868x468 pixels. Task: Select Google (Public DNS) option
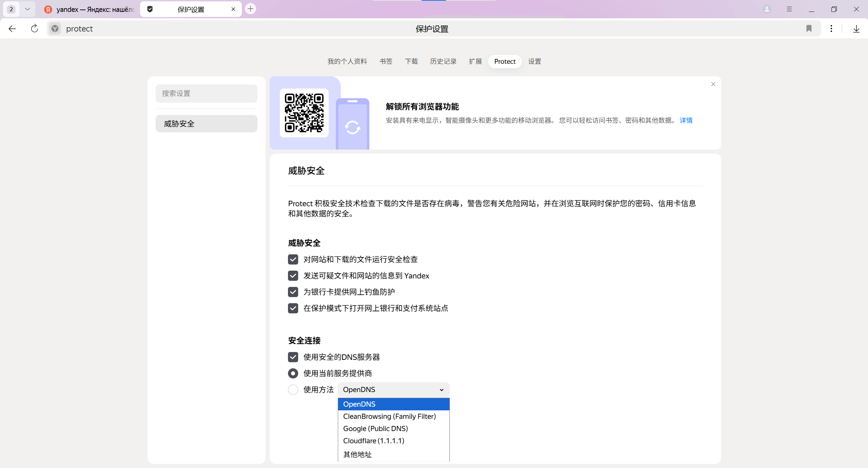(375, 429)
